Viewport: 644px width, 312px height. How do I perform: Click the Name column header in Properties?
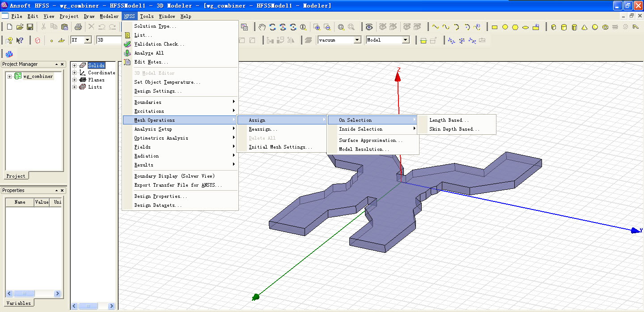point(20,202)
